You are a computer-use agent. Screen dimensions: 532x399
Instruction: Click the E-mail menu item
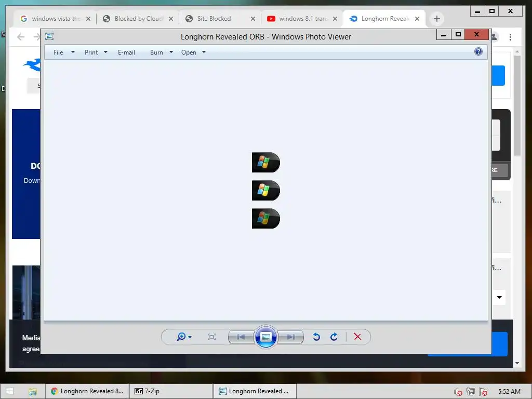tap(126, 52)
